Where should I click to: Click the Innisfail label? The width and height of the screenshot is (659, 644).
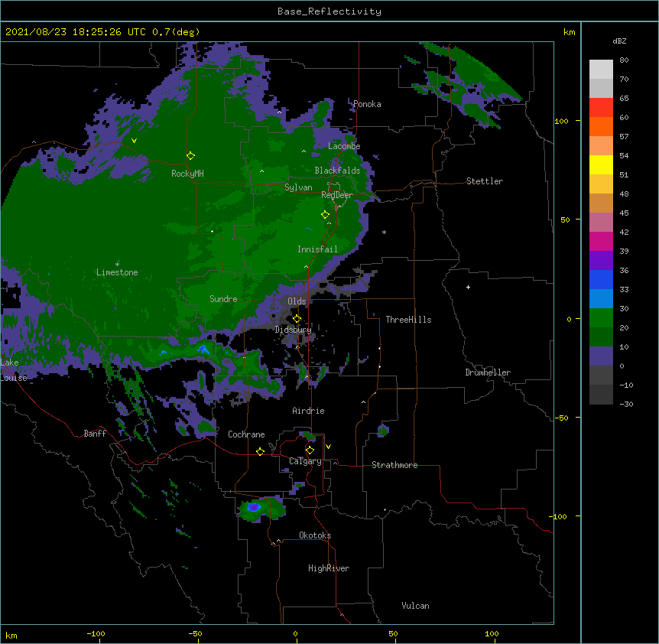pyautogui.click(x=317, y=249)
